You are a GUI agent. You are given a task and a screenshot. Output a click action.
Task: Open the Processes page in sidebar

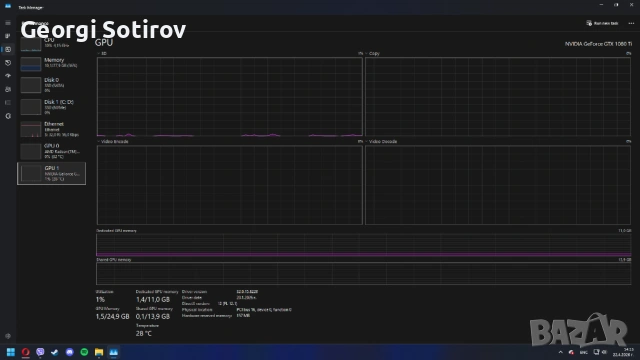8,36
